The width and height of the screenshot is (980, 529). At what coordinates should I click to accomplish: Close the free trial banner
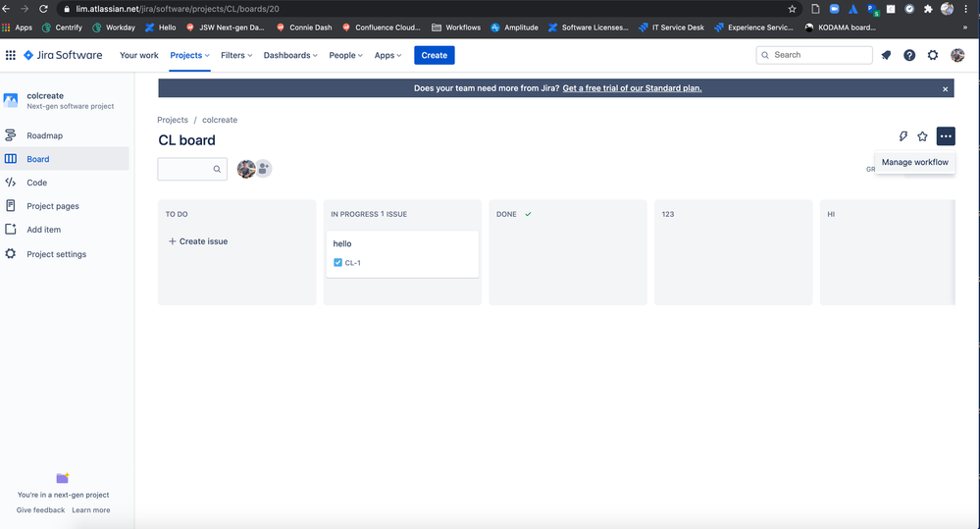tap(945, 88)
